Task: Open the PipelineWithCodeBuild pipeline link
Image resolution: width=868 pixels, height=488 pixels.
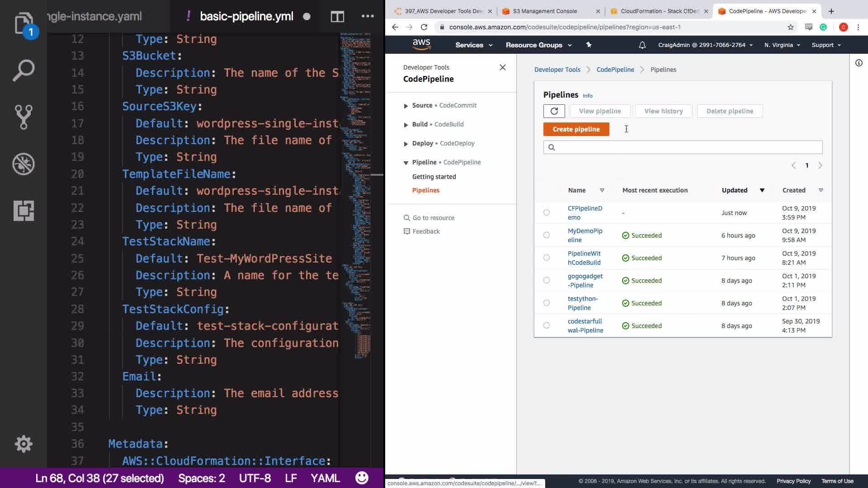Action: [584, 258]
